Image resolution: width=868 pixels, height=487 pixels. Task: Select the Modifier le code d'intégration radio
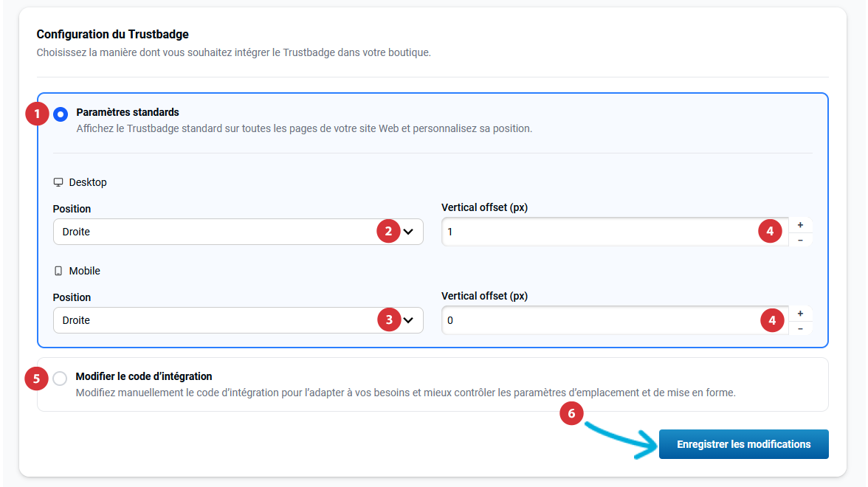60,379
